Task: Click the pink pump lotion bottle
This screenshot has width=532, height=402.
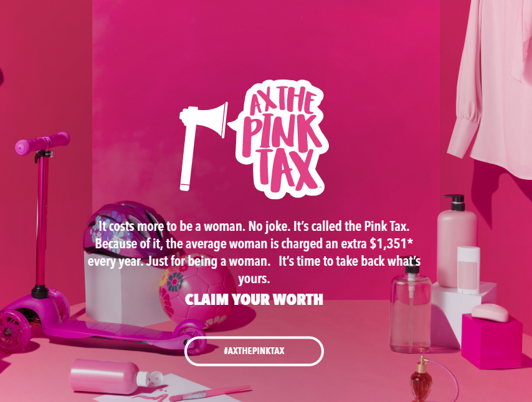Action: click(457, 240)
